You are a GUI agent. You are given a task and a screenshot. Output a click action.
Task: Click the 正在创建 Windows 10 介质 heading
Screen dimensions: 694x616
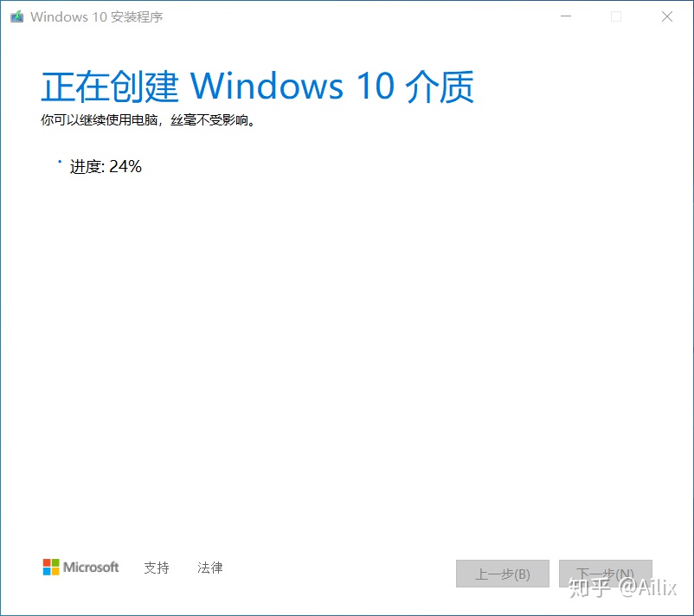click(258, 87)
